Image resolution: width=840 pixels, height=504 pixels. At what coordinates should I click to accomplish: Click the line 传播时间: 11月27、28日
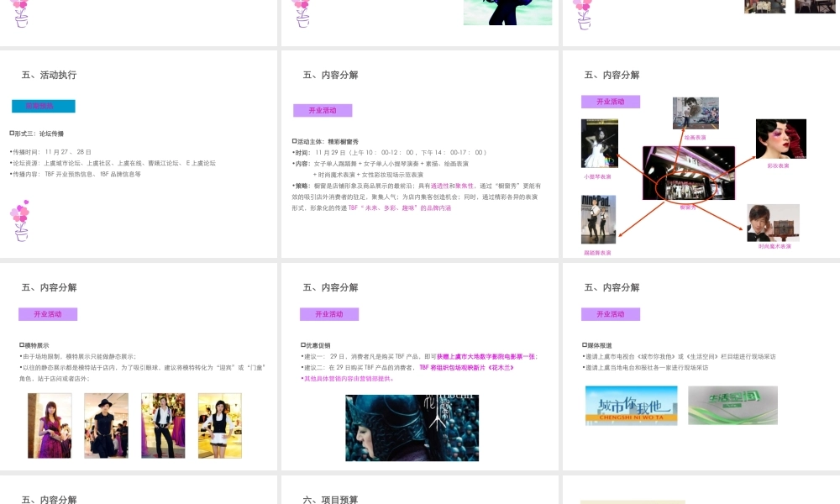51,152
